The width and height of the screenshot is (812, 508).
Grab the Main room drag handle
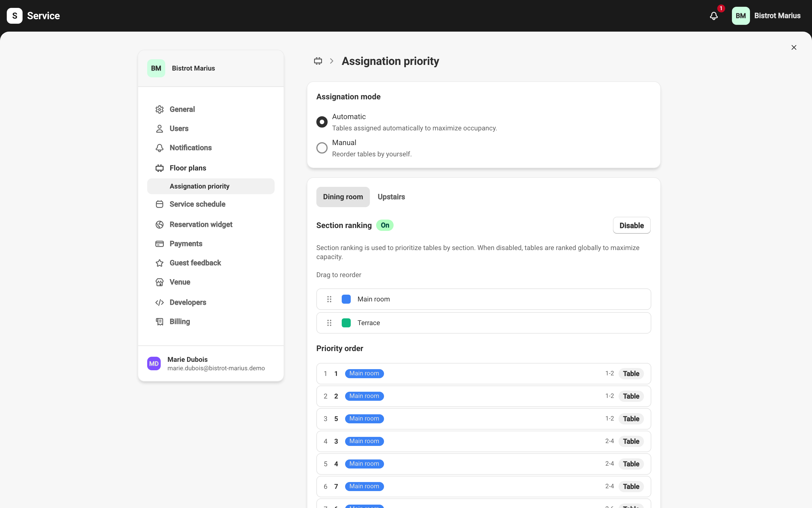click(329, 299)
